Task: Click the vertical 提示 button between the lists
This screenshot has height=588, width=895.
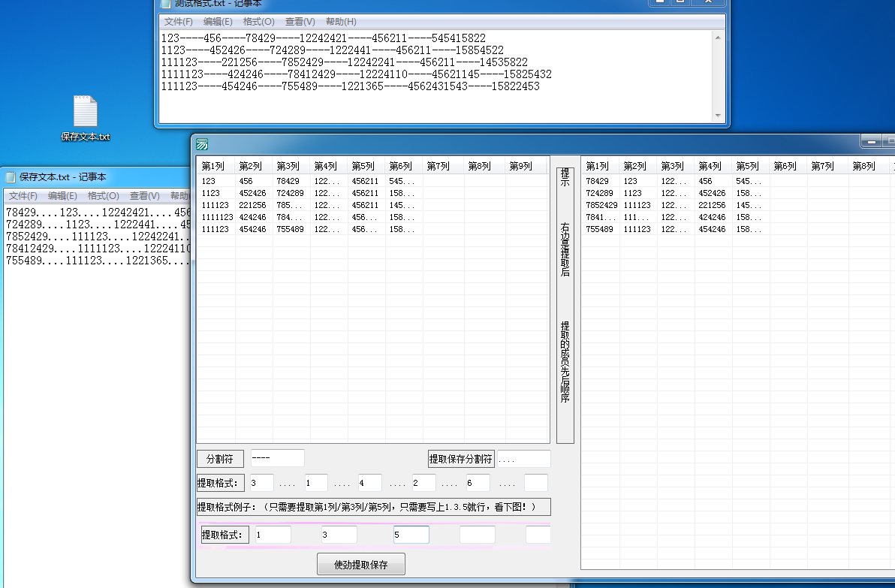Action: pyautogui.click(x=565, y=305)
